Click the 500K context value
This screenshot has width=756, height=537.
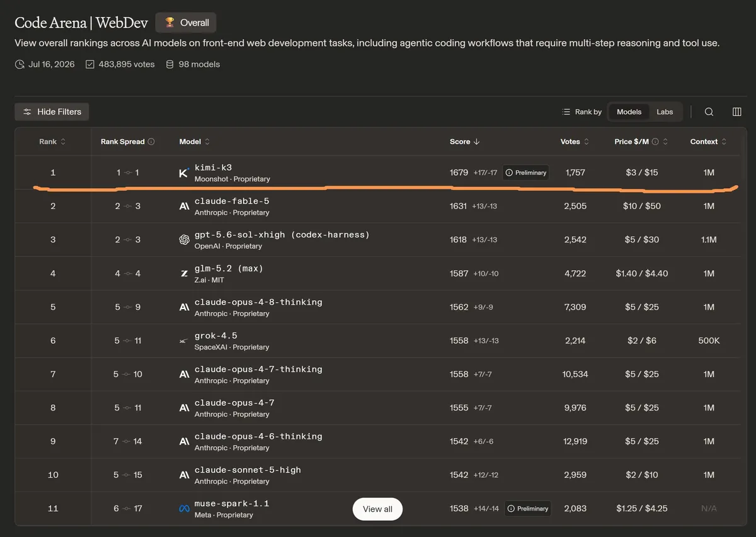(709, 341)
